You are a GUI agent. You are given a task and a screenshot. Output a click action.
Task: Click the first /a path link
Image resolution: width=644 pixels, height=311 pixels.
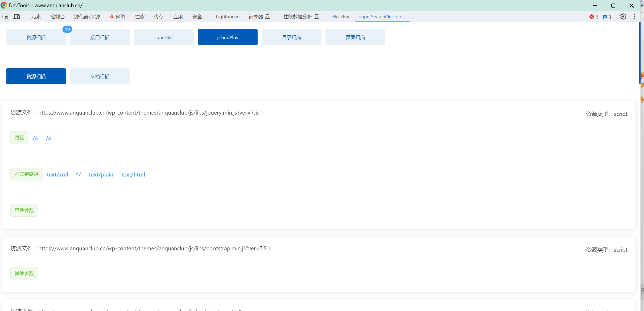click(x=35, y=138)
